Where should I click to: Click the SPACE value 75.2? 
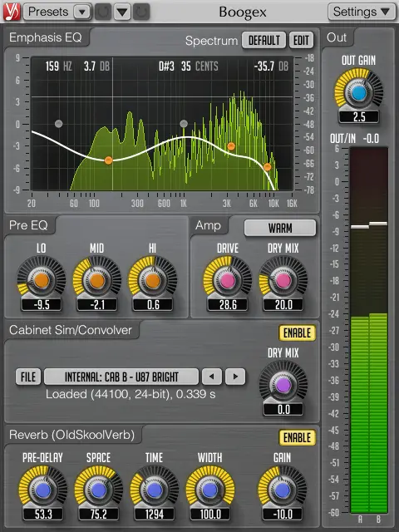point(99,515)
